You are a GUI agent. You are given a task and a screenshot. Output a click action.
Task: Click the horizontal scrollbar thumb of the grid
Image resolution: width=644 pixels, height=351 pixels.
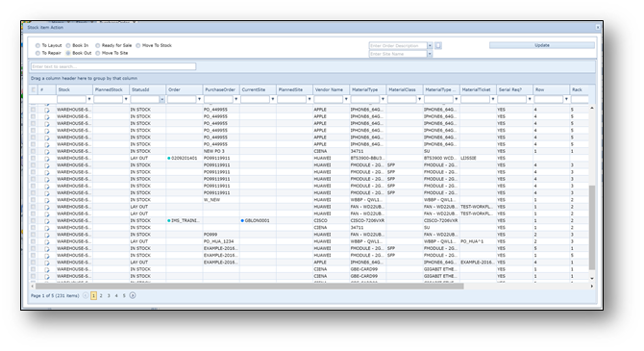point(250,286)
